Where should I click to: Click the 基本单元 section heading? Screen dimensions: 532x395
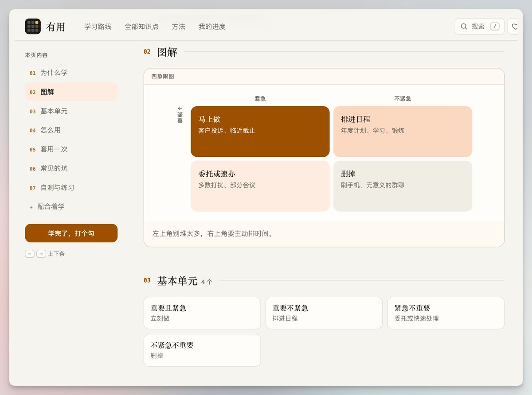point(177,281)
